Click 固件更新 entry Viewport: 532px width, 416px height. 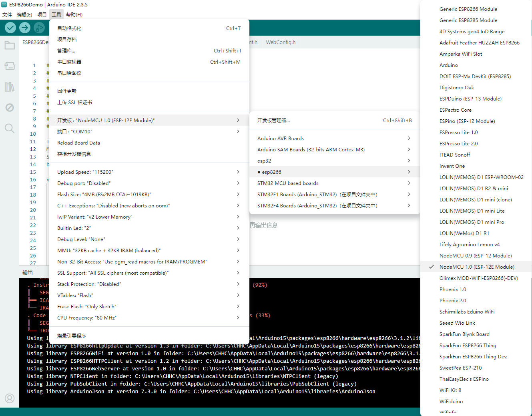[x=149, y=91]
